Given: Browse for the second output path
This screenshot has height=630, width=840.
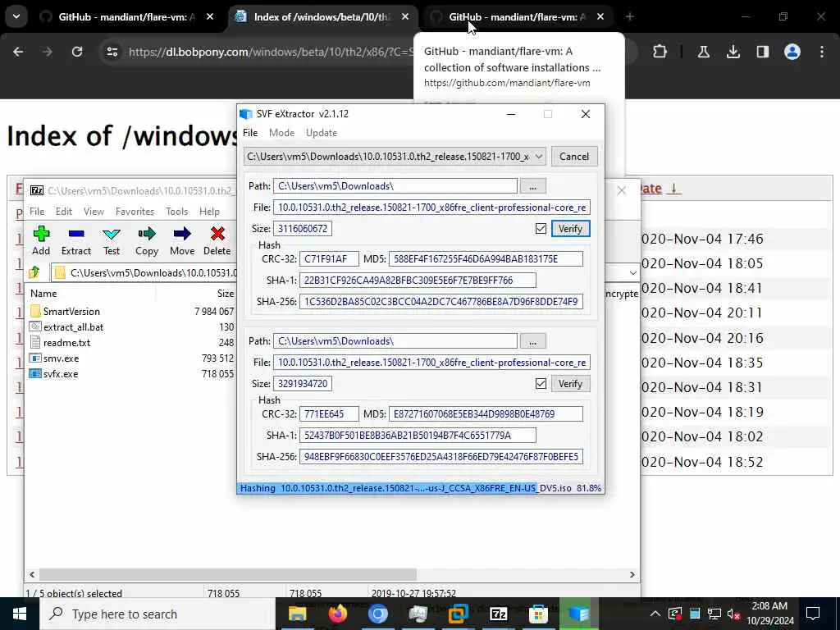Looking at the screenshot, I should point(532,341).
